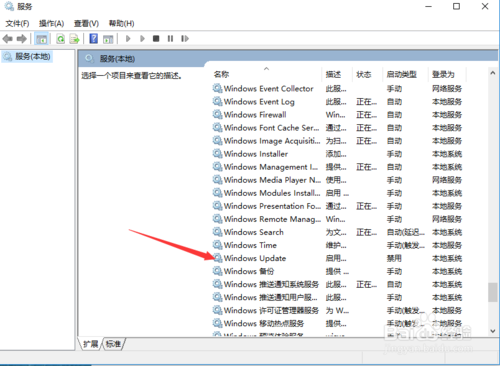The height and width of the screenshot is (366, 500).
Task: Click the Refresh toolbar icon
Action: (60, 39)
